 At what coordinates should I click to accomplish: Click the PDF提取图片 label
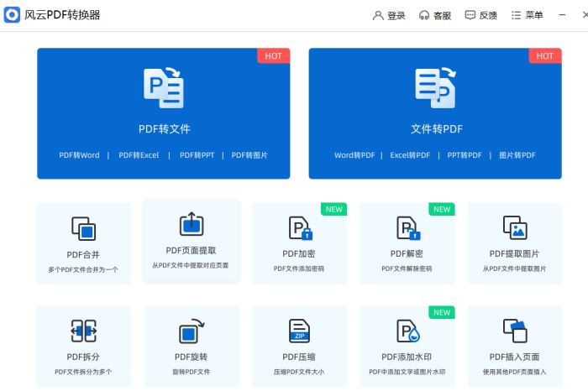tap(514, 253)
